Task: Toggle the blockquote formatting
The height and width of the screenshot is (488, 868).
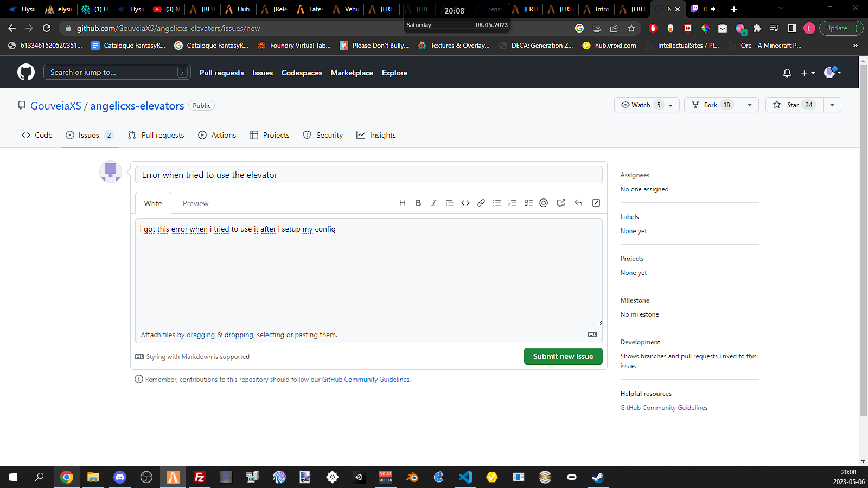Action: coord(449,202)
